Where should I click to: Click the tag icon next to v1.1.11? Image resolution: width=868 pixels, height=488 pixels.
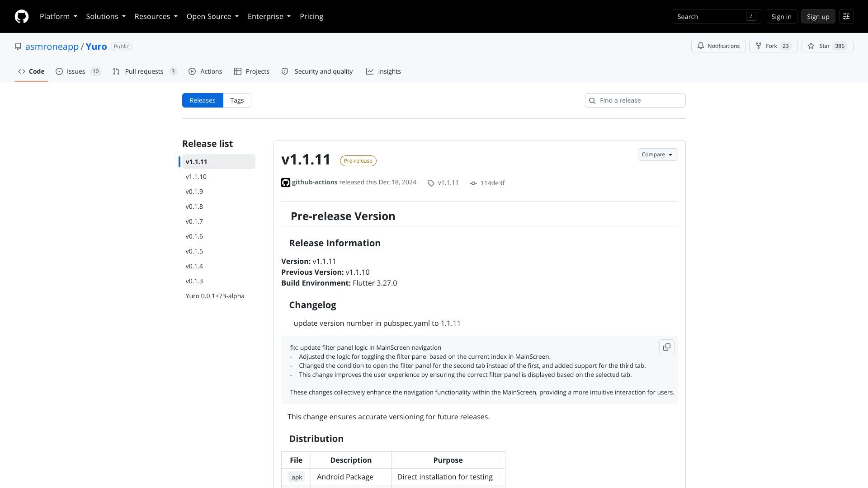pyautogui.click(x=431, y=183)
